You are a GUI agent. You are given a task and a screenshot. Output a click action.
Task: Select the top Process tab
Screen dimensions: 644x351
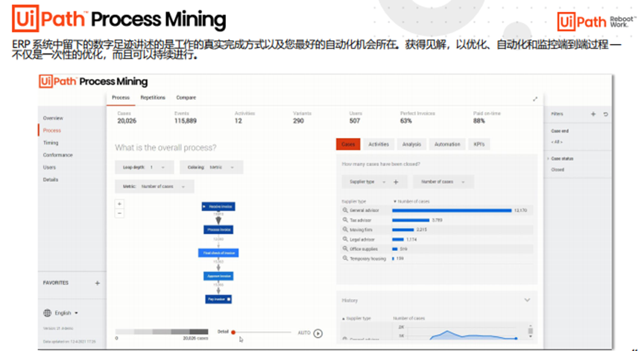point(121,98)
